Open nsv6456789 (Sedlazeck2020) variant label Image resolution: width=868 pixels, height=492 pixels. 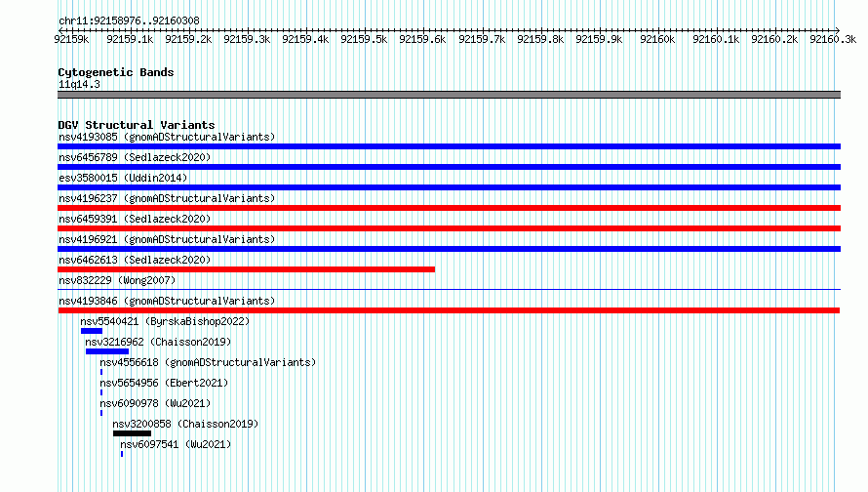click(x=135, y=157)
